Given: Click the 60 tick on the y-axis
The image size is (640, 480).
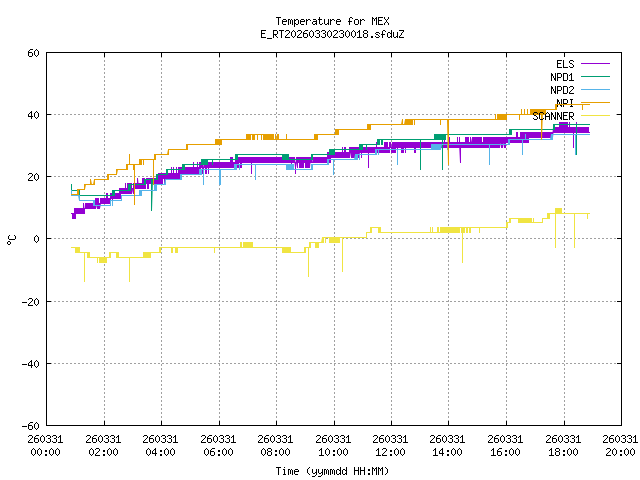Looking at the screenshot, I should pyautogui.click(x=33, y=53).
